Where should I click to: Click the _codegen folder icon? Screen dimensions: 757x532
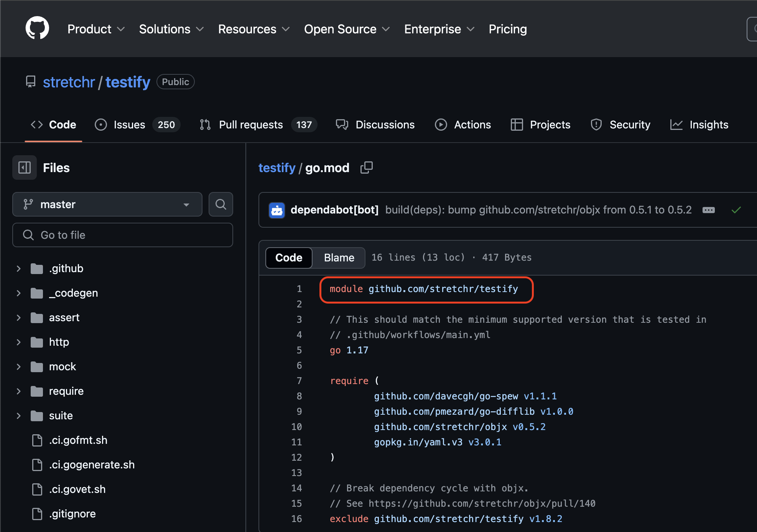coord(37,293)
